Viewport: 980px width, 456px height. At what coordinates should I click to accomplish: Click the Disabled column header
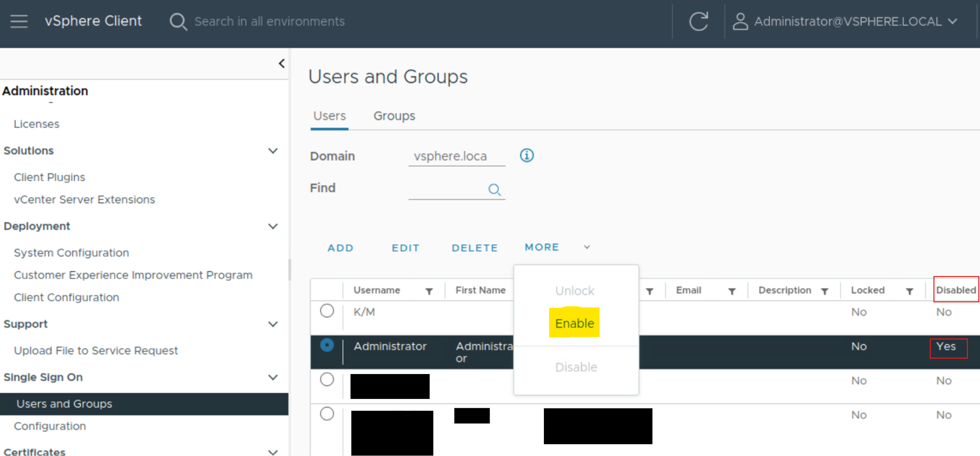coord(956,290)
